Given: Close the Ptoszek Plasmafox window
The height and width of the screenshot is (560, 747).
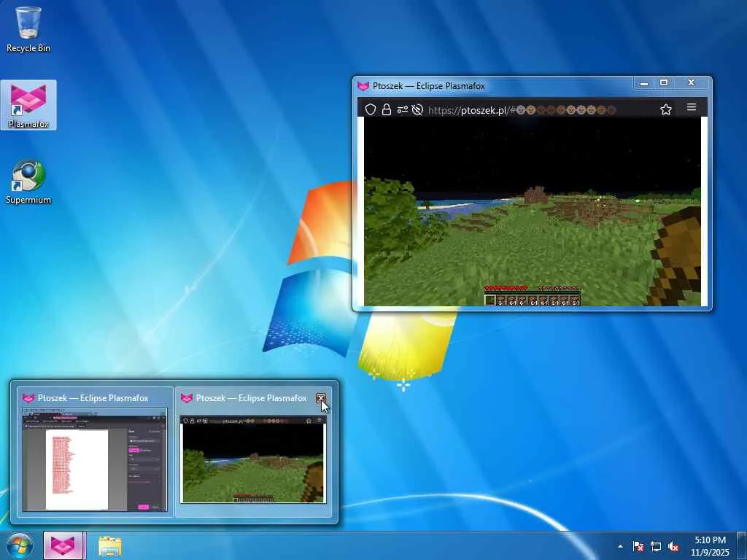Looking at the screenshot, I should pos(692,83).
